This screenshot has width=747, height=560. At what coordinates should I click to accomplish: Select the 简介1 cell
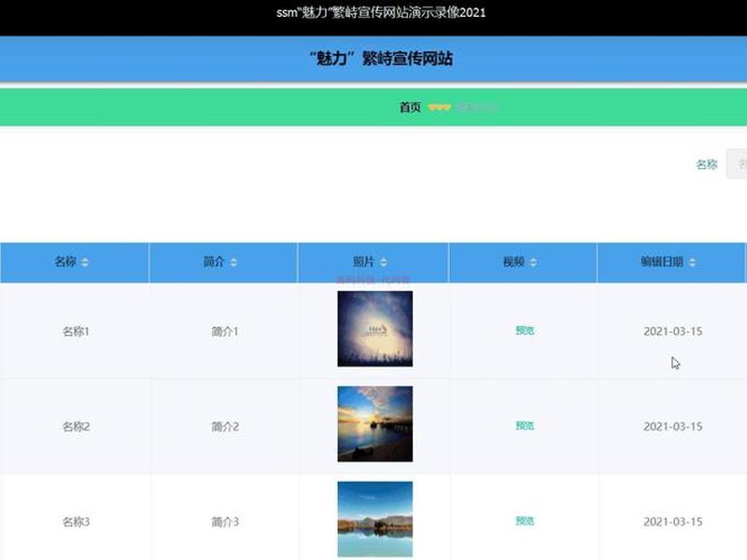point(225,331)
